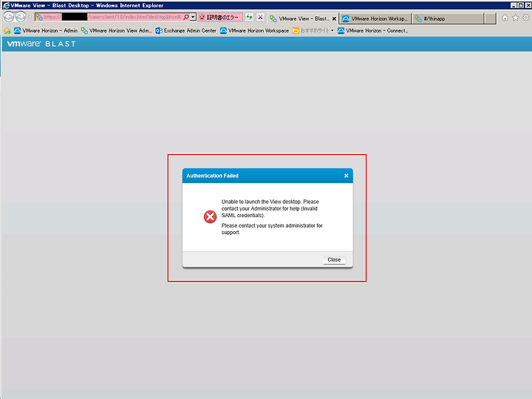Click the vmware BLAST logo
Image resolution: width=532 pixels, height=399 pixels.
41,44
